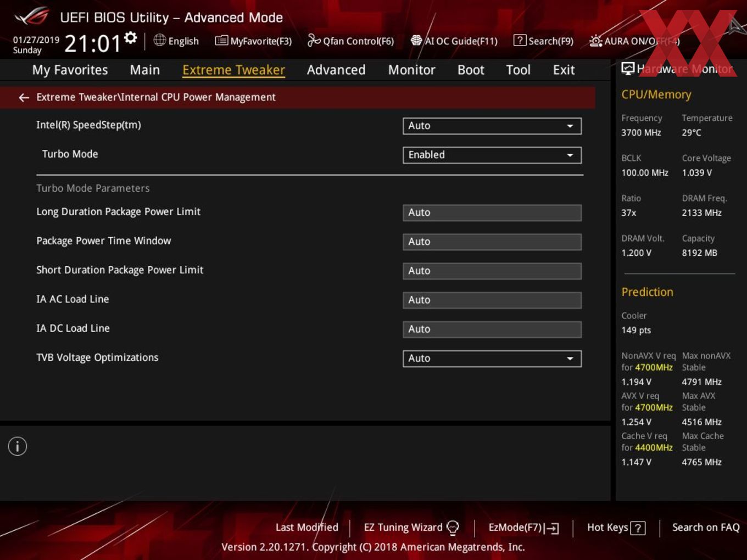Open Search on FAQ link
Viewport: 747px width, 560px height.
[x=706, y=527]
